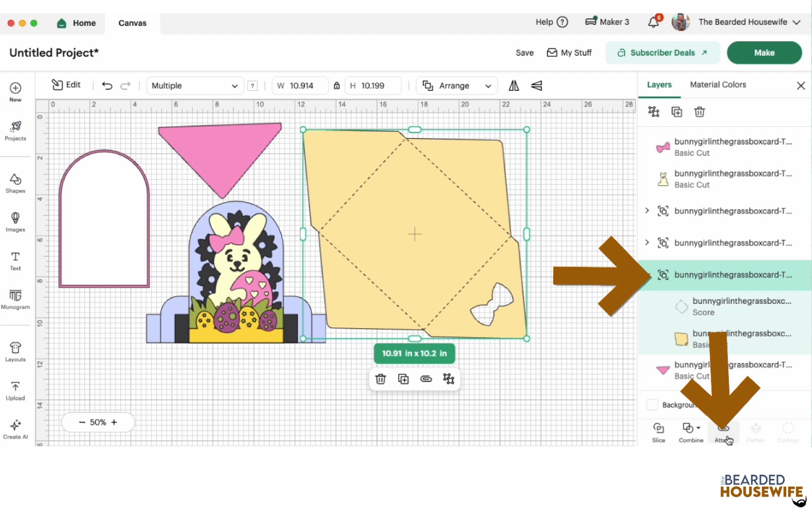Expand the first bunnygirlinthegrassboxcard group layer
This screenshot has height=516, width=812.
tap(647, 211)
